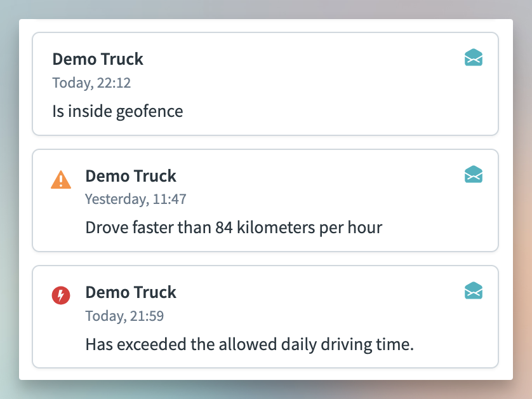Click Demo Truck title in geofence notification

coord(98,59)
